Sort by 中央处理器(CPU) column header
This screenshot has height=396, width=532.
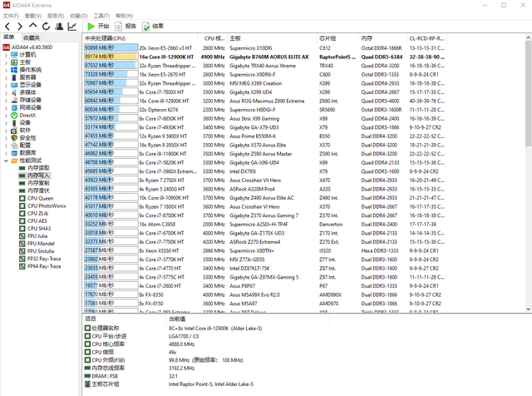[x=140, y=38]
